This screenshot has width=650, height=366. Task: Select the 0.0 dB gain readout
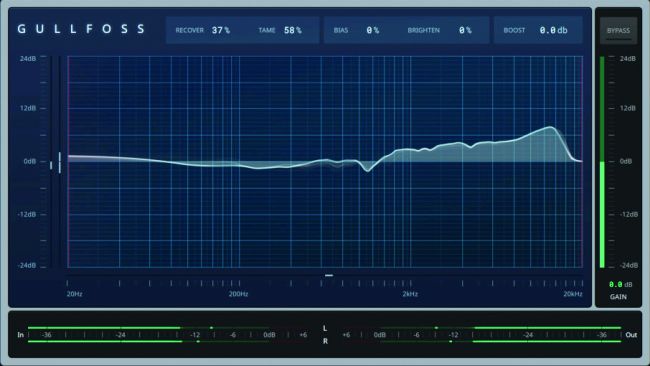[x=620, y=284]
